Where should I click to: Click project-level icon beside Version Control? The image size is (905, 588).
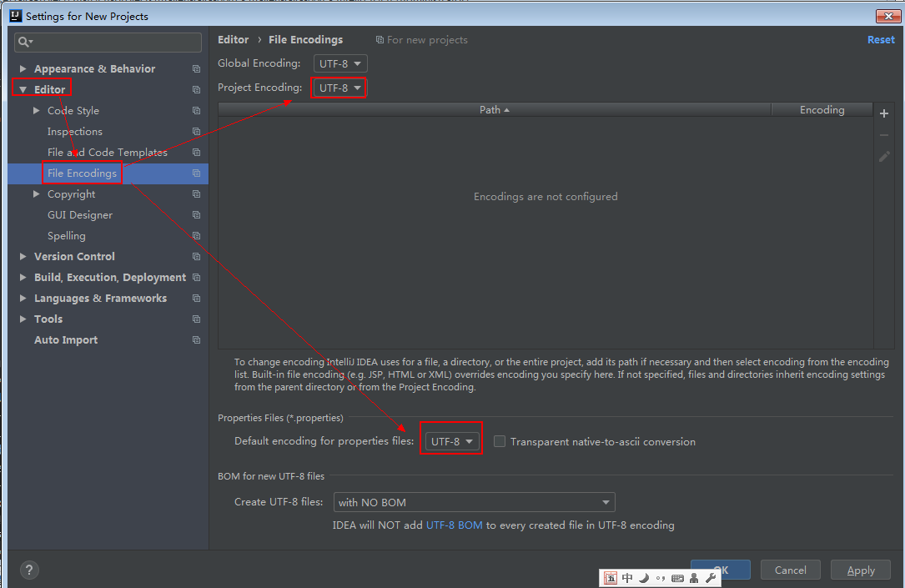[x=196, y=256]
